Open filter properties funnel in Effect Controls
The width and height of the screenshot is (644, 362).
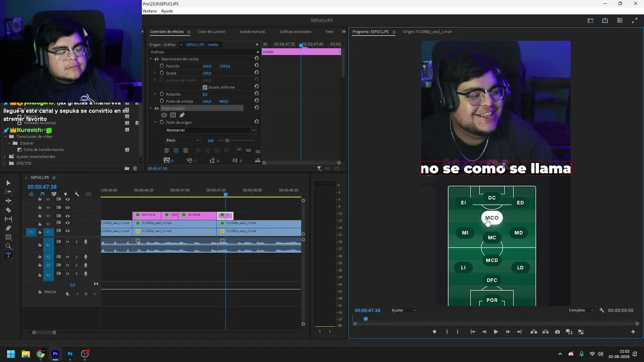pos(319,168)
